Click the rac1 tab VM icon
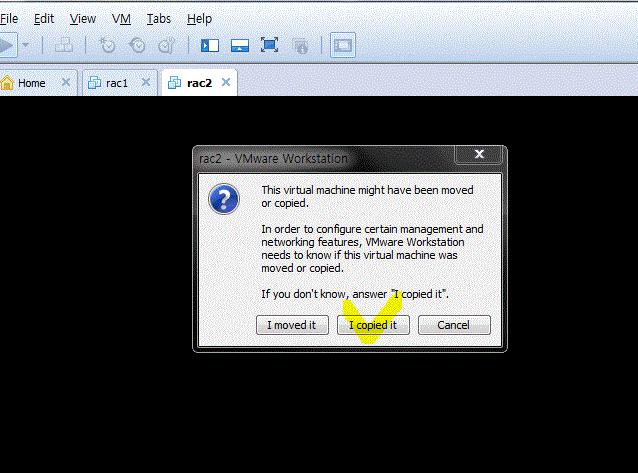This screenshot has height=473, width=638. [94, 83]
